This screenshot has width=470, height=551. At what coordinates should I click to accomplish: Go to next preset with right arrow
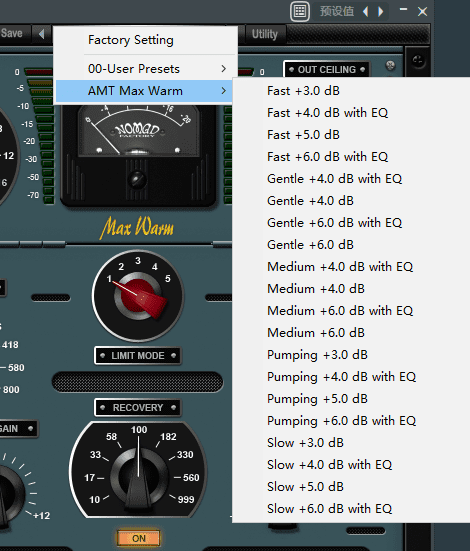(x=381, y=12)
